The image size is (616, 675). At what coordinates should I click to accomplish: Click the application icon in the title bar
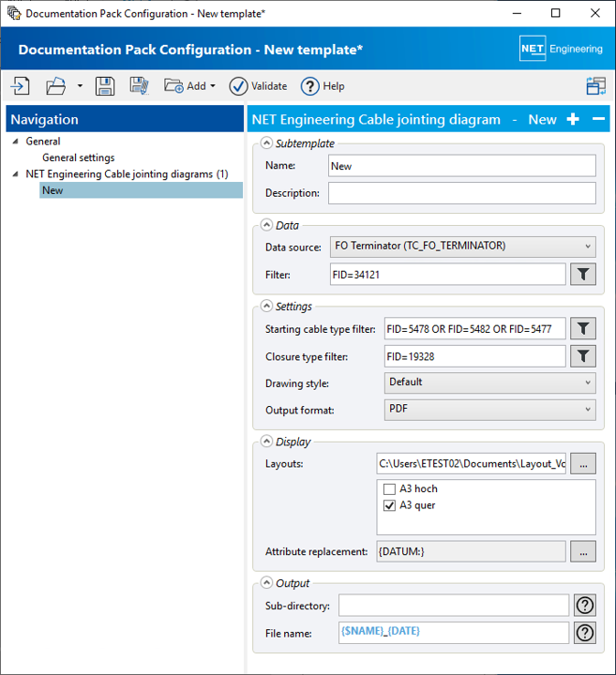[14, 13]
